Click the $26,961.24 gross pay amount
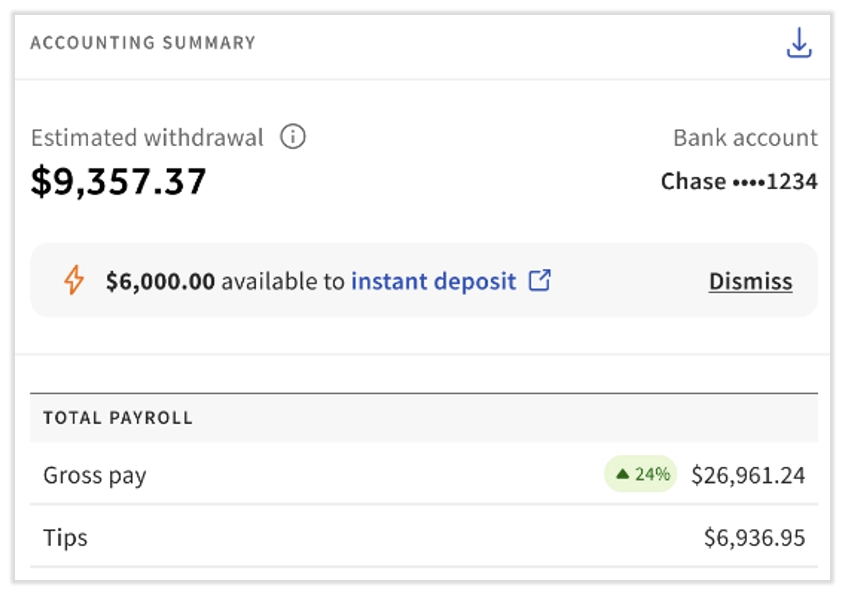 pyautogui.click(x=748, y=475)
